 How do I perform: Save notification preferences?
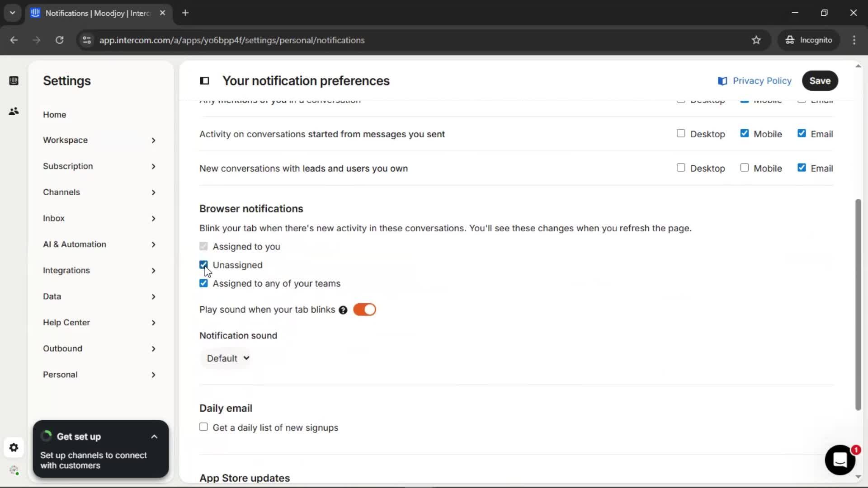[x=820, y=81]
